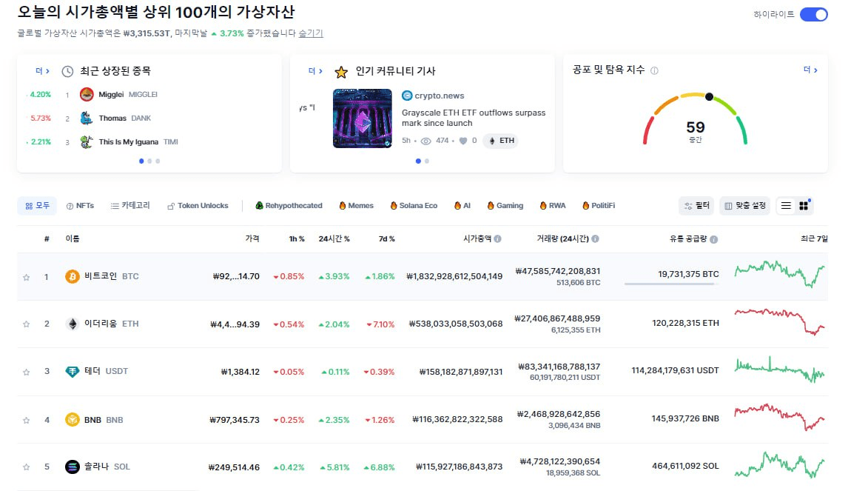Screen dimensions: 868x491
Task: Select the 모두 tab
Action: point(37,206)
